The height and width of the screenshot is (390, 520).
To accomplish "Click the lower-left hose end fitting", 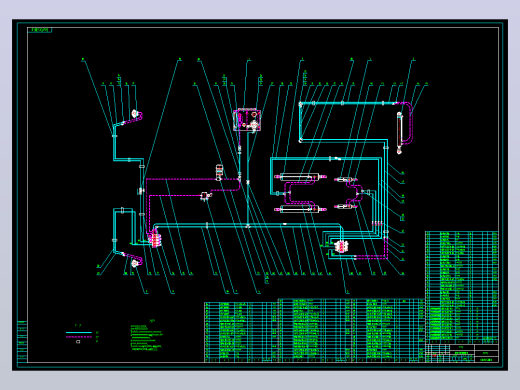I will click(x=135, y=263).
